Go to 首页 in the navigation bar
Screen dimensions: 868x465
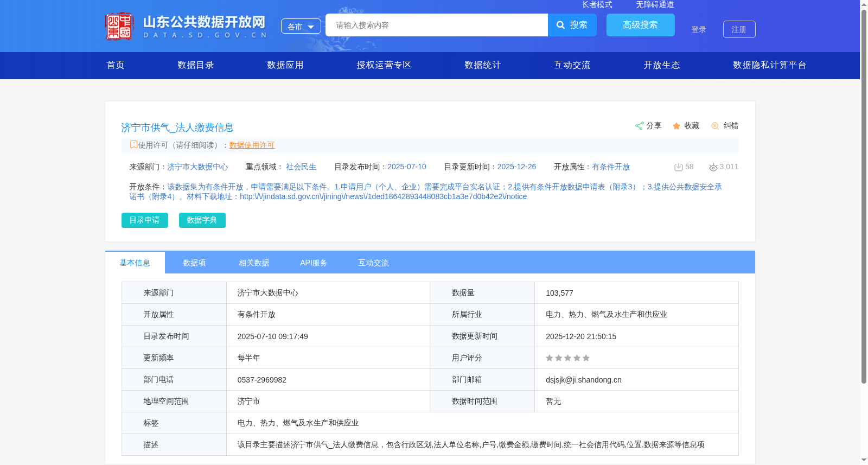tap(116, 65)
